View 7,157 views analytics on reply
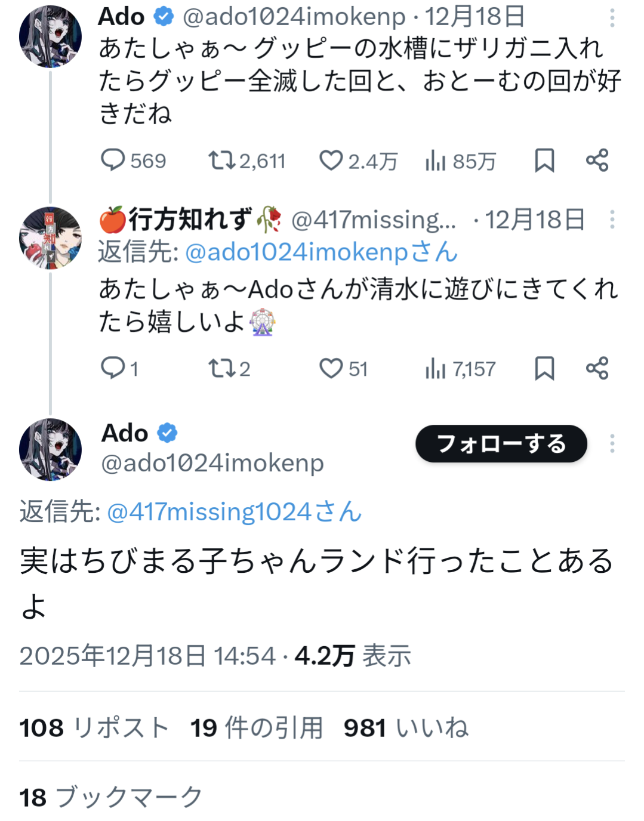 pos(436,369)
